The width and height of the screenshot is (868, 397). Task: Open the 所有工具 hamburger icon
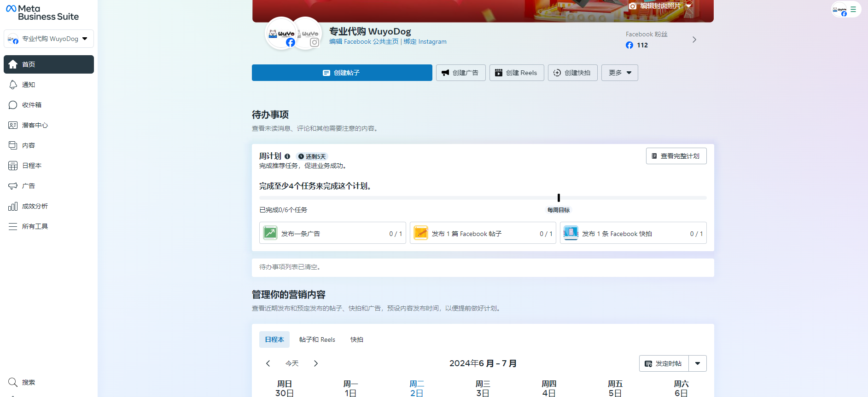pyautogui.click(x=13, y=226)
